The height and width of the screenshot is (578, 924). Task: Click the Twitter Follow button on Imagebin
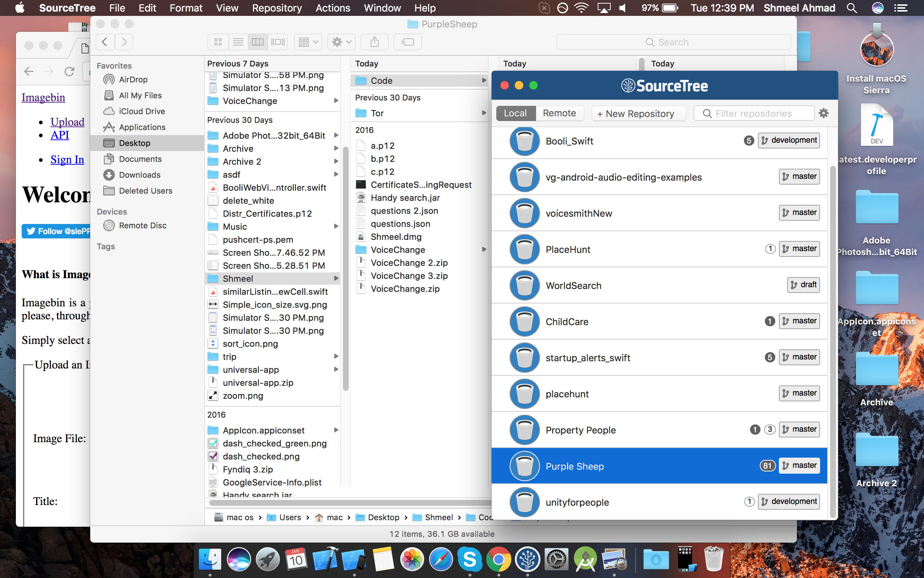point(56,231)
